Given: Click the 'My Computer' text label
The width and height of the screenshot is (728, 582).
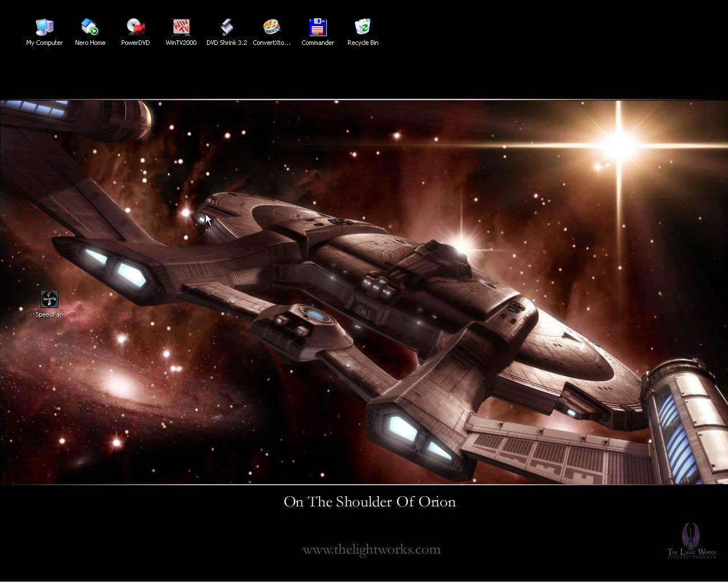Looking at the screenshot, I should [44, 43].
